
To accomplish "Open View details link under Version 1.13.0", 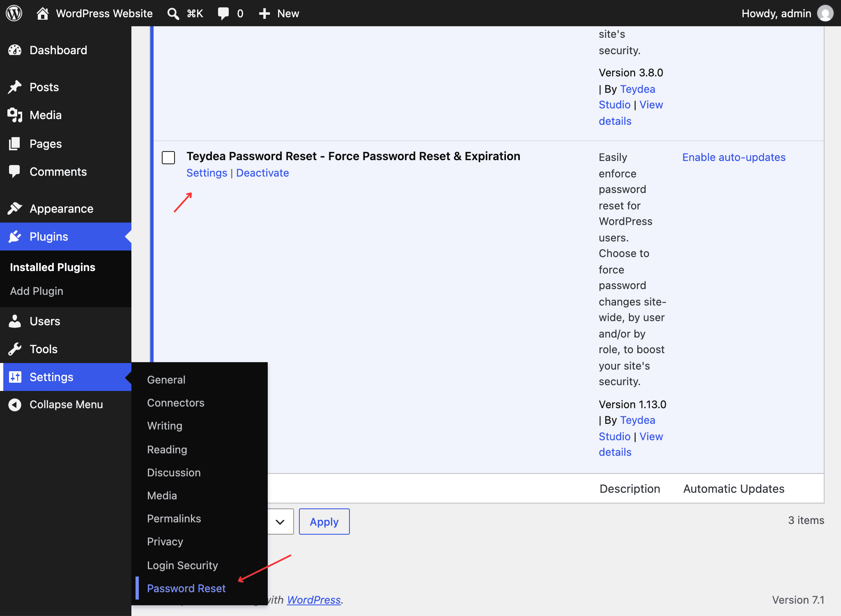I will pyautogui.click(x=631, y=444).
